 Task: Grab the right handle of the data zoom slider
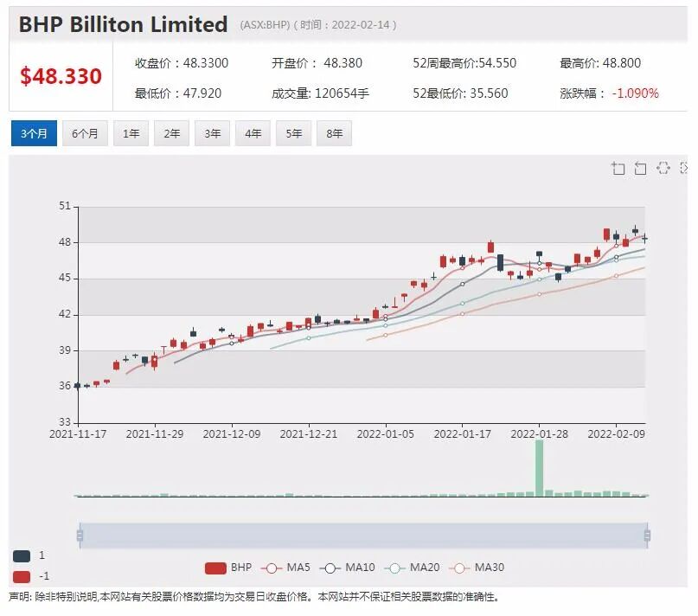pos(647,535)
